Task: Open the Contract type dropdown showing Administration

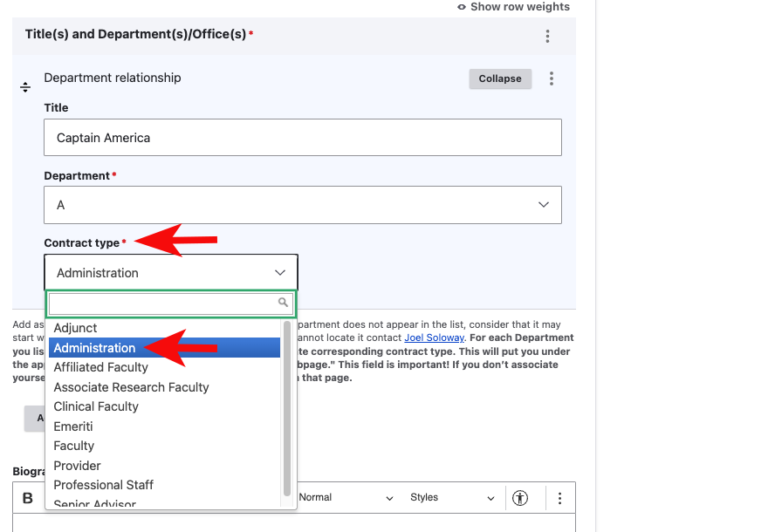Action: click(171, 272)
